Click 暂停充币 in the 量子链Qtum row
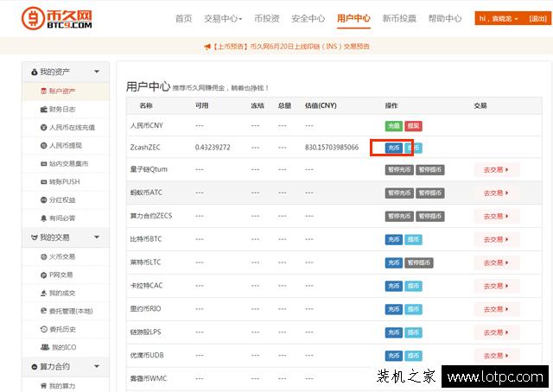The width and height of the screenshot is (553, 392). (x=399, y=170)
